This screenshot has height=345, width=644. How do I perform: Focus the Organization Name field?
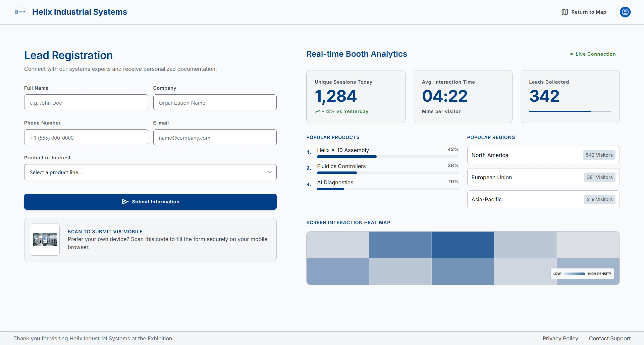click(x=215, y=102)
